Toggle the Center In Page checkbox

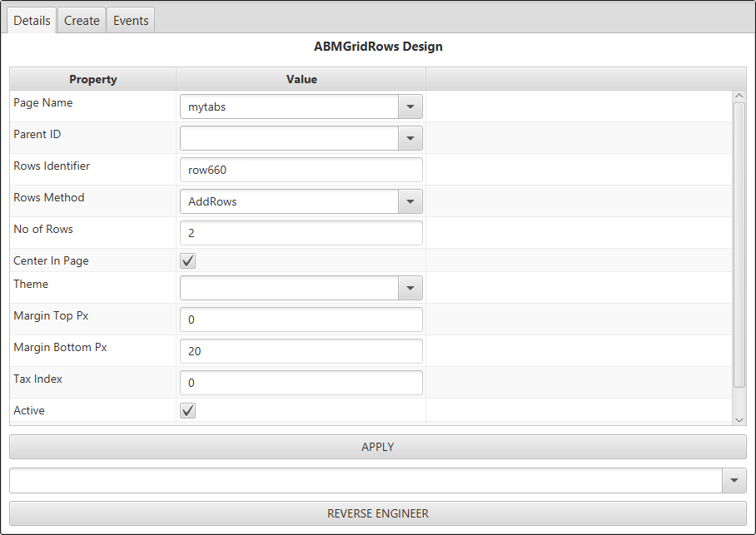pos(188,261)
